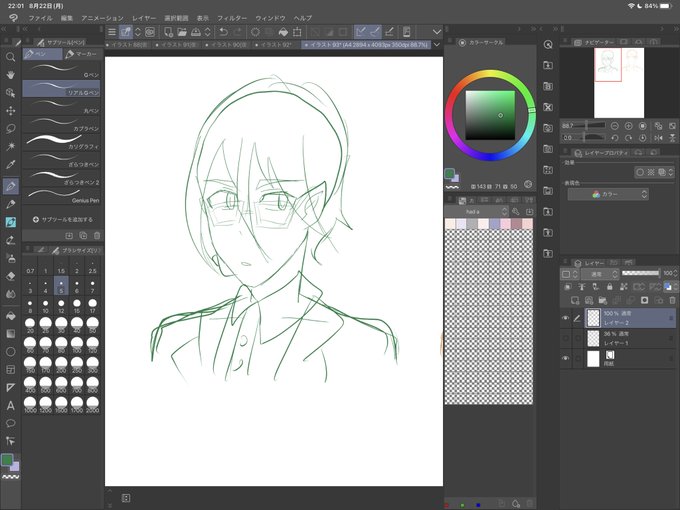This screenshot has width=680, height=510.
Task: Toggle the snap to ruler command bar button
Action: pyautogui.click(x=360, y=32)
